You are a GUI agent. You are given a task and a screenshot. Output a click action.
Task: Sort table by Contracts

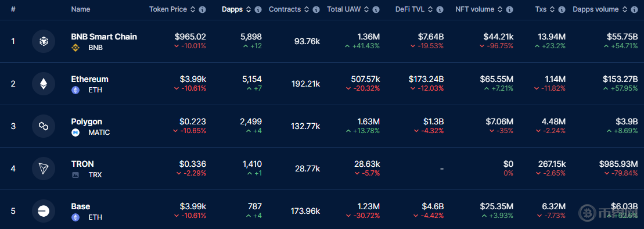[307, 9]
